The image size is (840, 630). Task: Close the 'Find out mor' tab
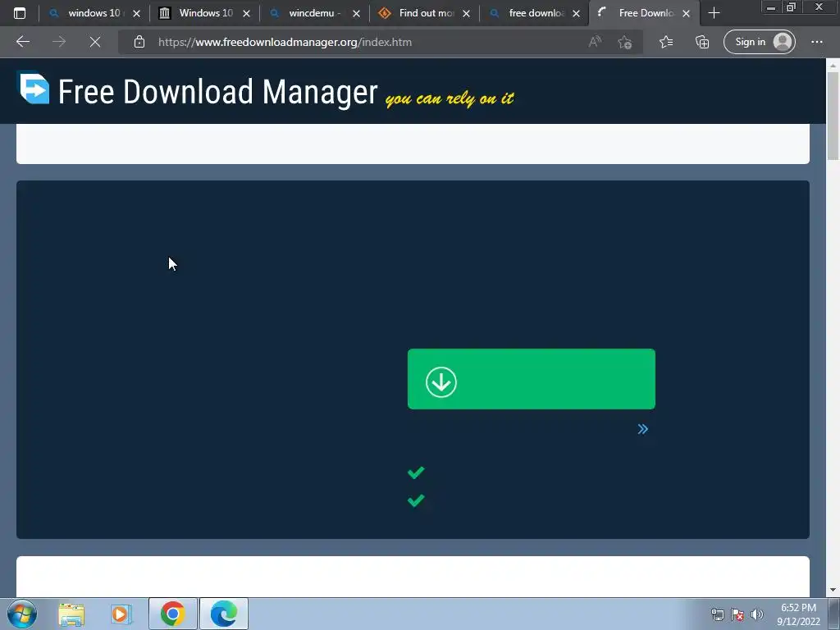click(466, 14)
